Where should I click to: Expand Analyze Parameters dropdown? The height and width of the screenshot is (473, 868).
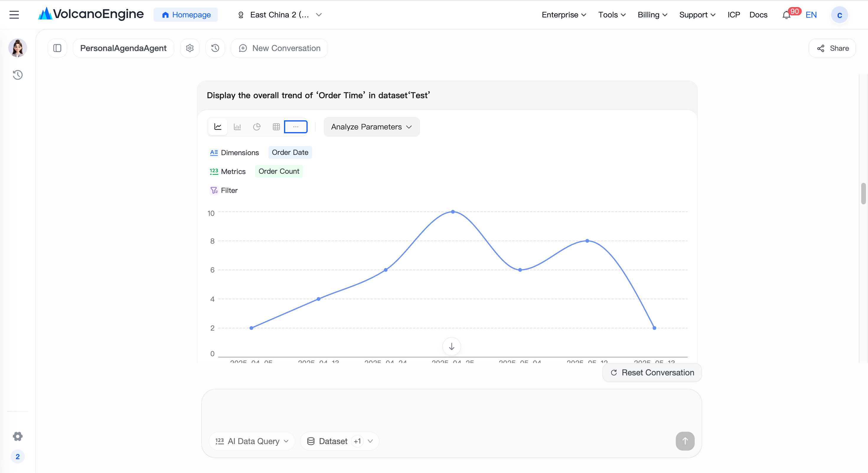(x=372, y=127)
